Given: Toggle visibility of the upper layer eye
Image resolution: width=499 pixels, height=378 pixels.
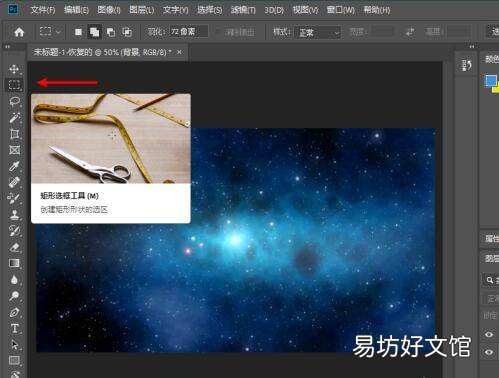Looking at the screenshot, I should [489, 334].
